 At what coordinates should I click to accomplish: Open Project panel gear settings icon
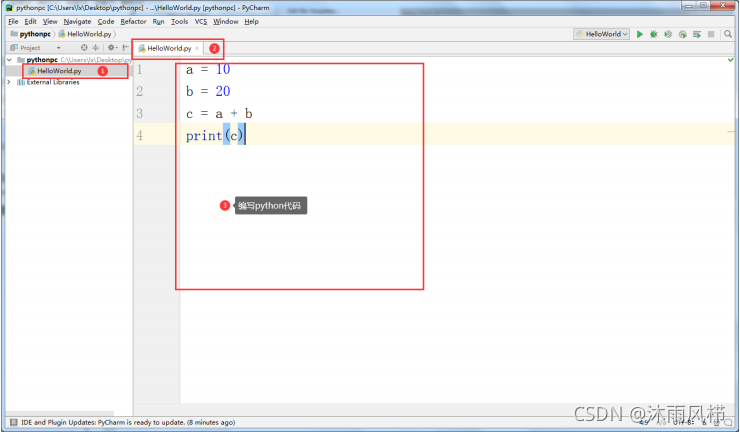(111, 47)
